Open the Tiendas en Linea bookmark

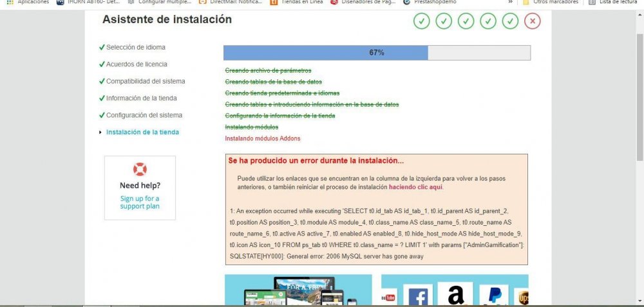(296, 2)
